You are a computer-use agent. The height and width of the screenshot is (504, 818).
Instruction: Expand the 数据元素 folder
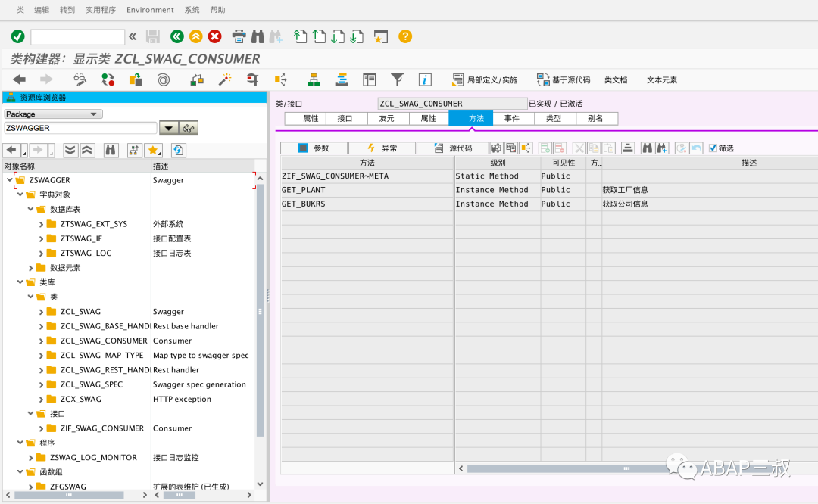point(31,268)
